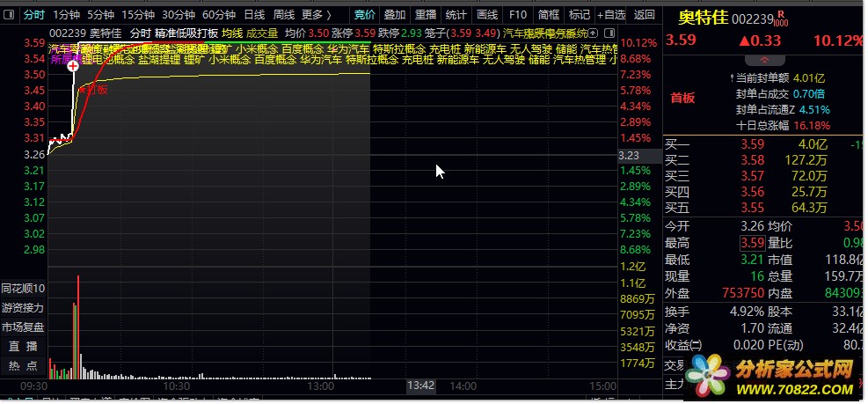
Task: Click the 充电桩 concept tag in top row
Action: [445, 49]
